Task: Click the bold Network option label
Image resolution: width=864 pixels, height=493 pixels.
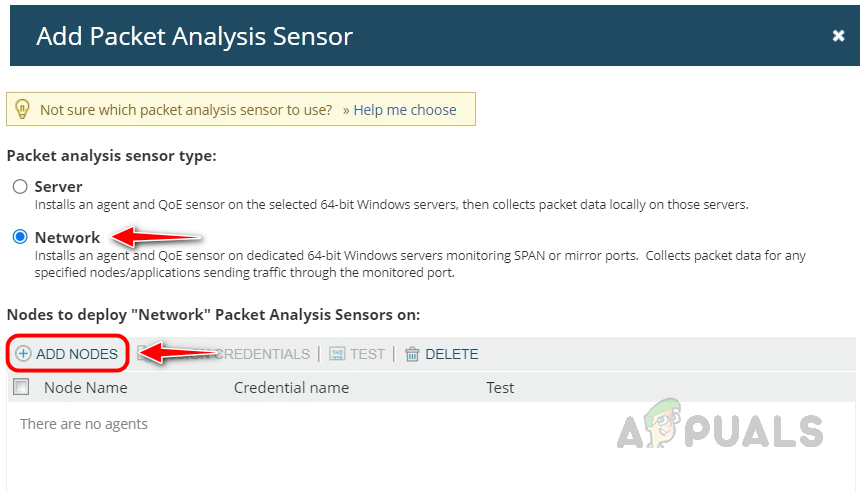Action: point(67,237)
